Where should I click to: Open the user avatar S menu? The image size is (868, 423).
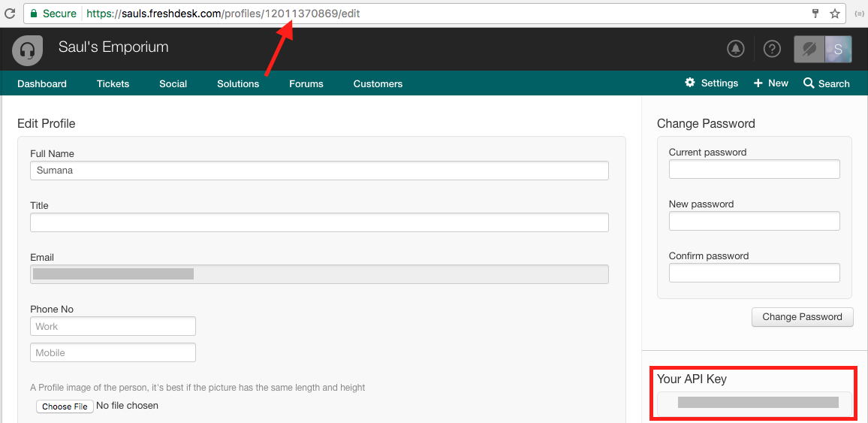click(837, 50)
